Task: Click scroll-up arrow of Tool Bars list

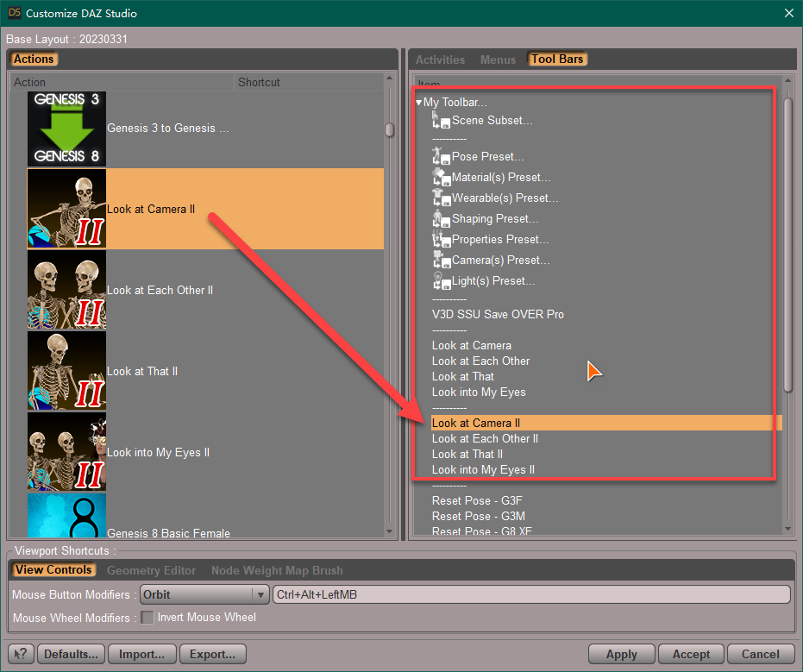Action: [787, 80]
